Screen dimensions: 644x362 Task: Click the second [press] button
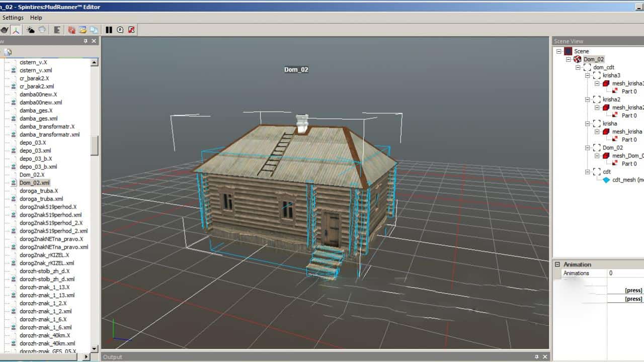(633, 299)
